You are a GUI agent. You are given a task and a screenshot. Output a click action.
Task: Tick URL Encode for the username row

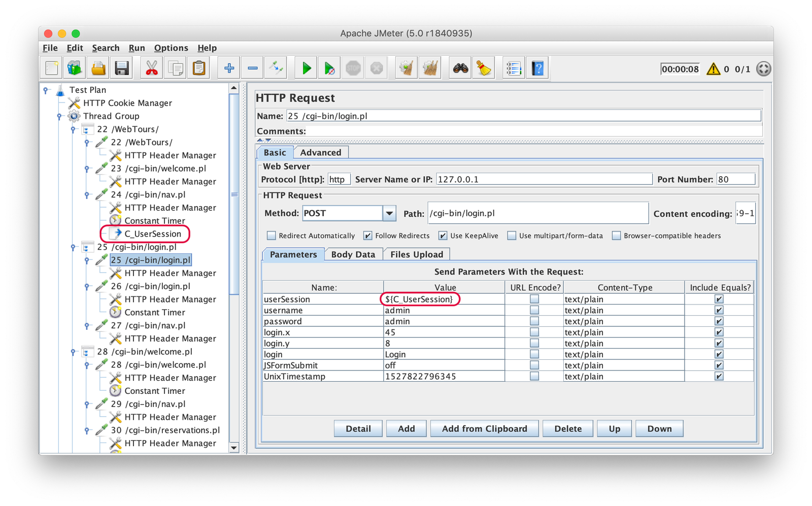coord(534,310)
